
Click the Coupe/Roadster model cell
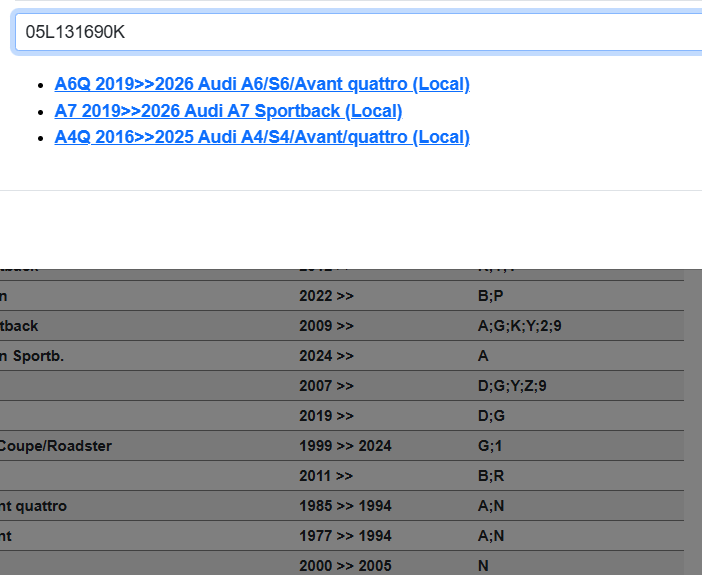click(x=56, y=446)
